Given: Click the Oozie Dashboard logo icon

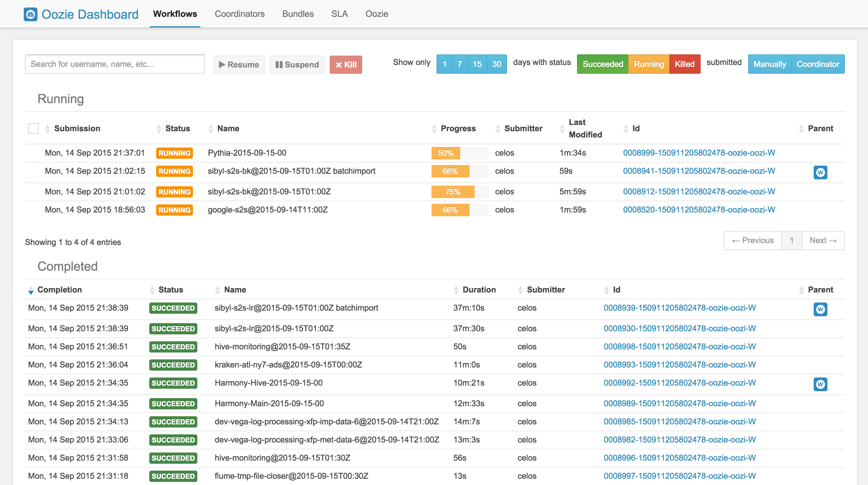Looking at the screenshot, I should point(30,14).
